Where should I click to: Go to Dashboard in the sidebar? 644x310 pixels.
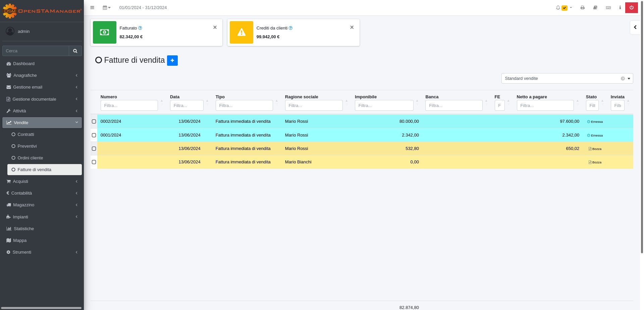click(24, 64)
